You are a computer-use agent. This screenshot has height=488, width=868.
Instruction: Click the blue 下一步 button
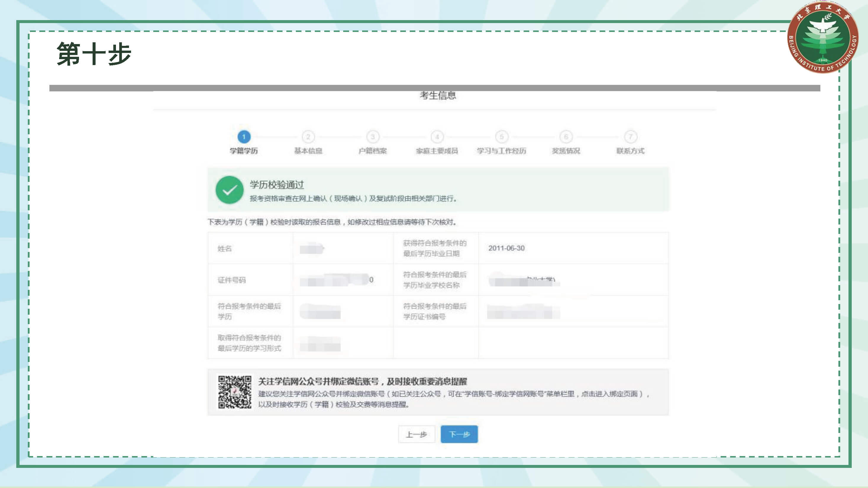point(459,434)
